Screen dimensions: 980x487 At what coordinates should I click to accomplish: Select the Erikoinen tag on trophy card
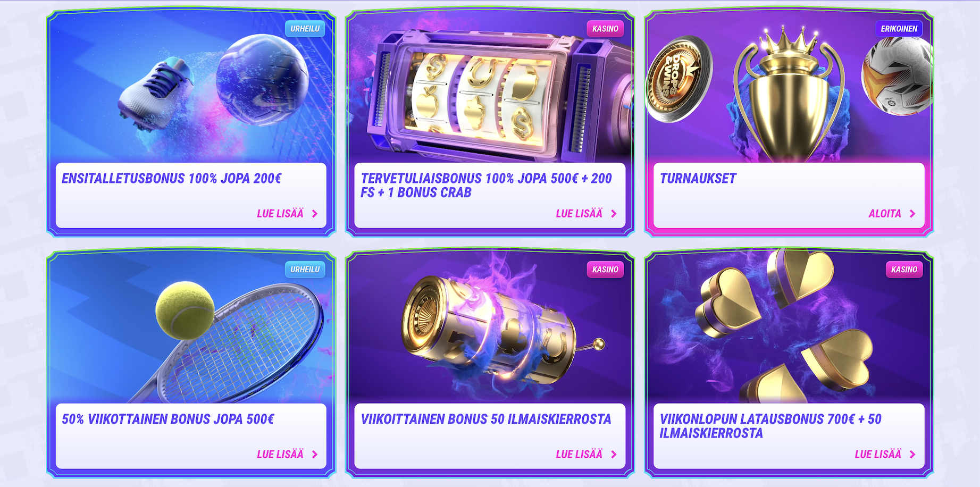point(899,29)
